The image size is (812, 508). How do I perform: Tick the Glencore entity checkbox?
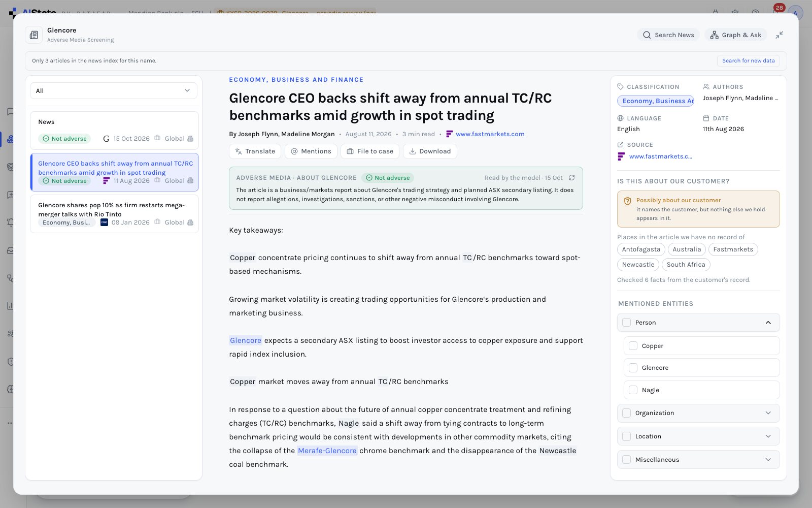(633, 368)
